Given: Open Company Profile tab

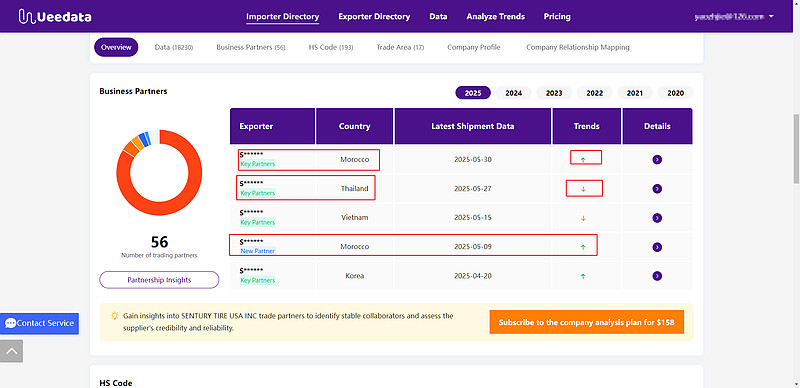Looking at the screenshot, I should (474, 47).
